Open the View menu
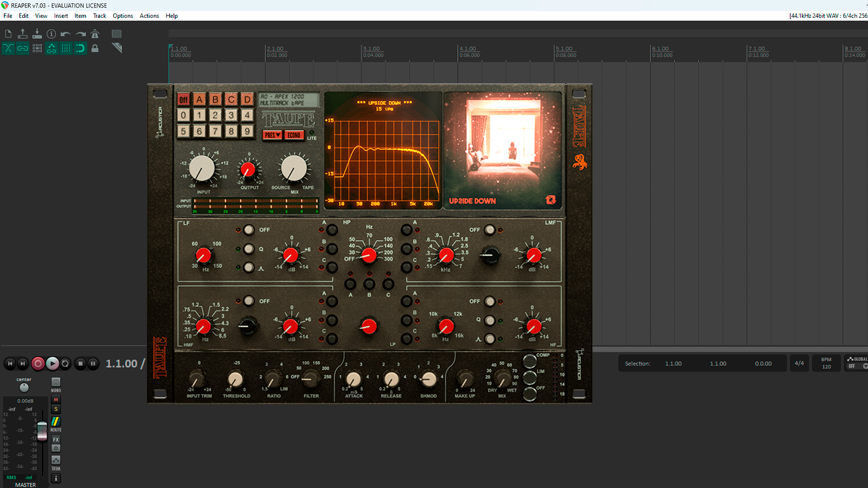The height and width of the screenshot is (488, 868). tap(41, 16)
